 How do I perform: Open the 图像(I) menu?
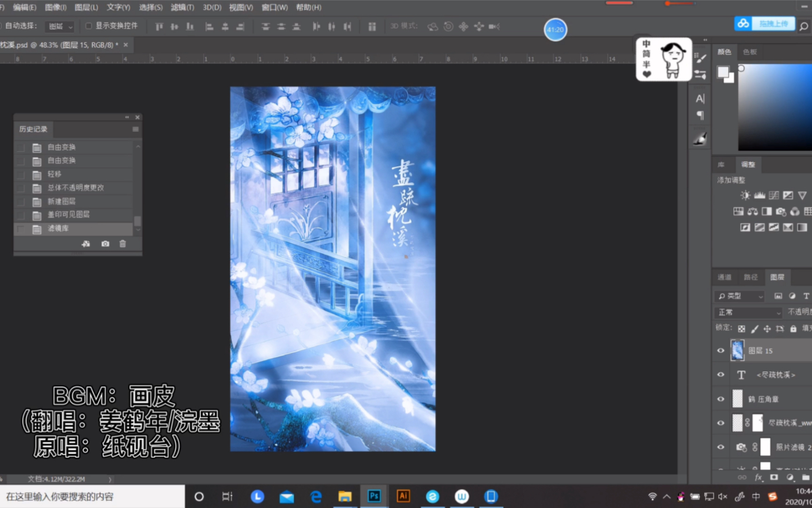click(56, 7)
